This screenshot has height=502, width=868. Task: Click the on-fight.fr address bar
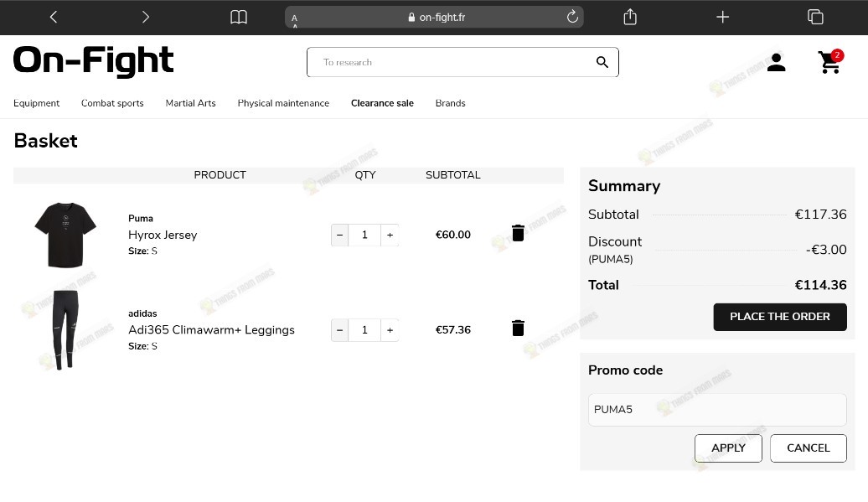click(x=435, y=17)
